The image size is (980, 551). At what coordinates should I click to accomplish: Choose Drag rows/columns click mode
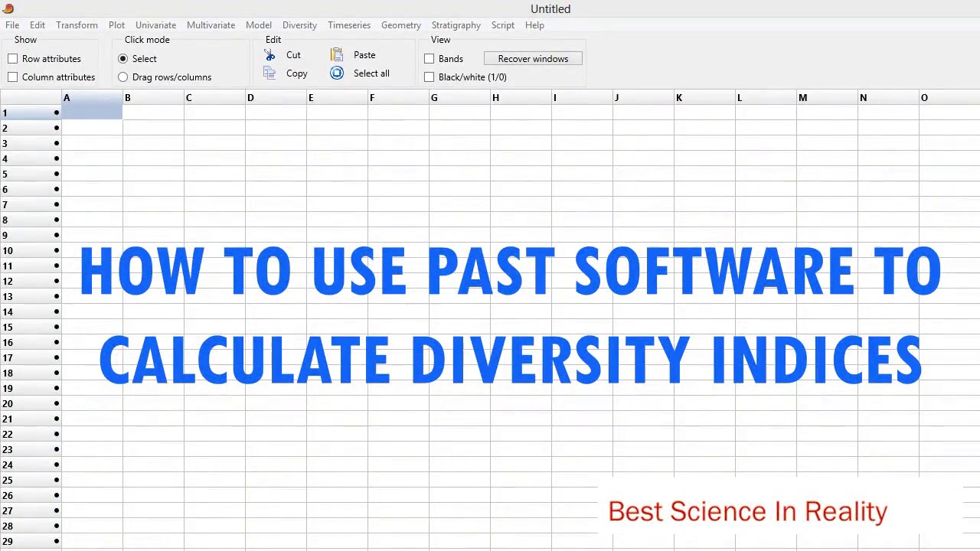click(x=123, y=77)
